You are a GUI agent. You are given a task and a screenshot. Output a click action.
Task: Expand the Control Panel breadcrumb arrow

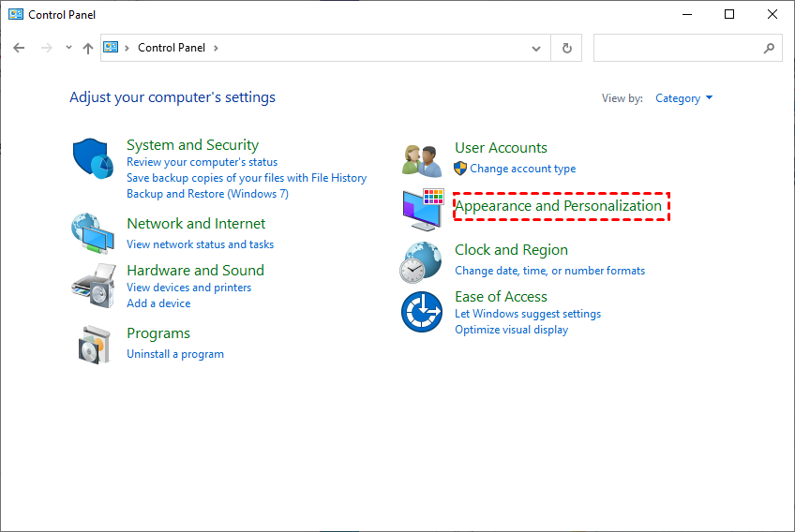point(216,48)
